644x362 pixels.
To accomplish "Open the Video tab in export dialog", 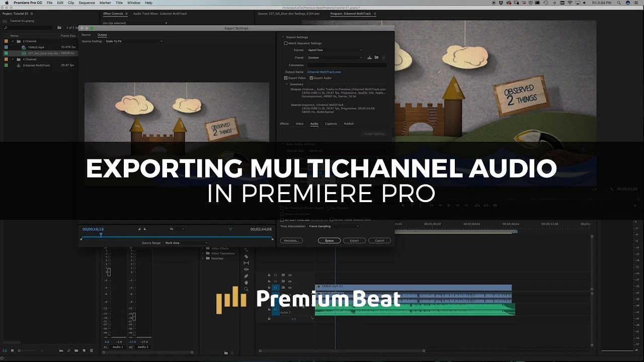I will coord(299,124).
